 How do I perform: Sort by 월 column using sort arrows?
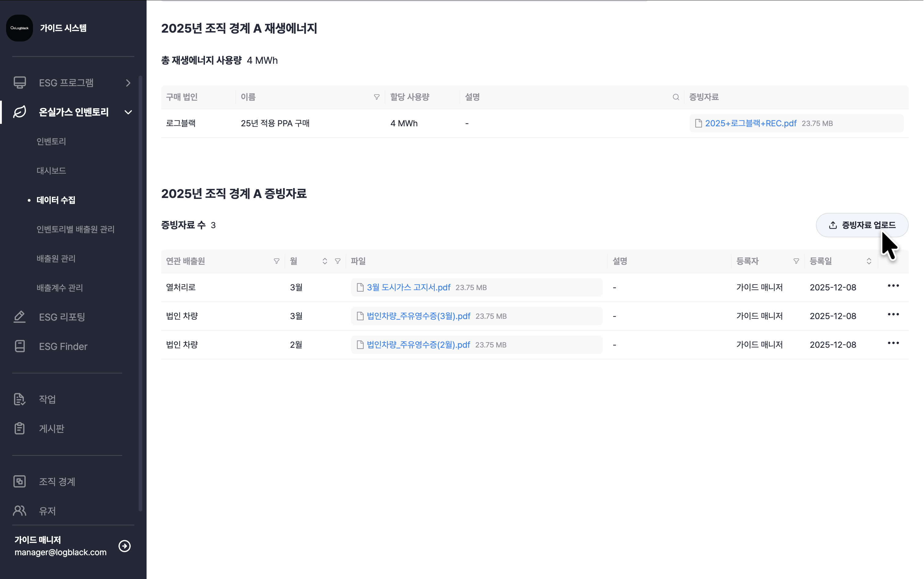[325, 261]
